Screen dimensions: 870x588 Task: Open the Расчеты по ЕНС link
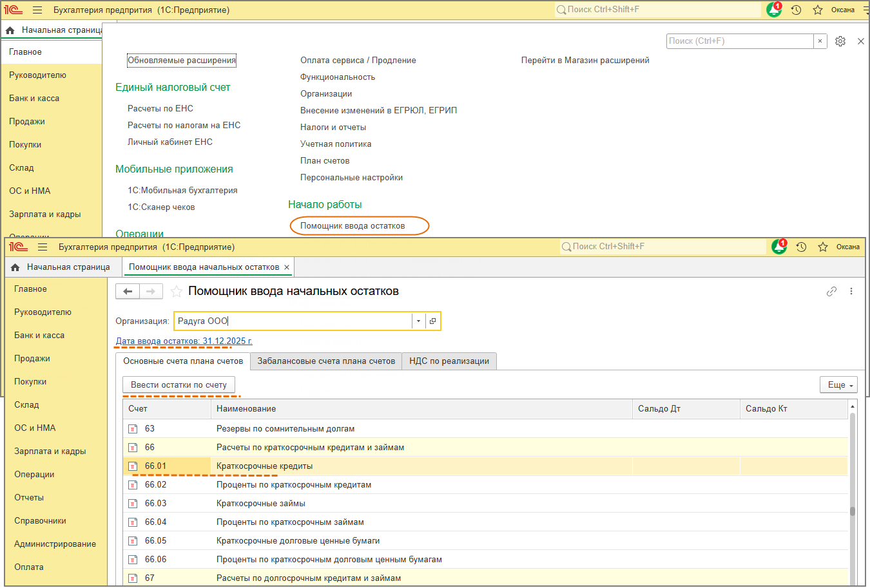click(x=160, y=109)
